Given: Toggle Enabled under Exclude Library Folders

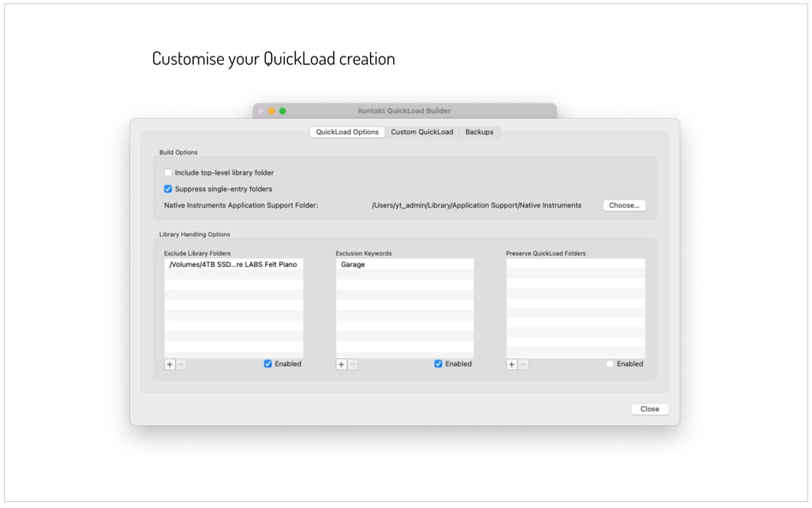Looking at the screenshot, I should (268, 363).
